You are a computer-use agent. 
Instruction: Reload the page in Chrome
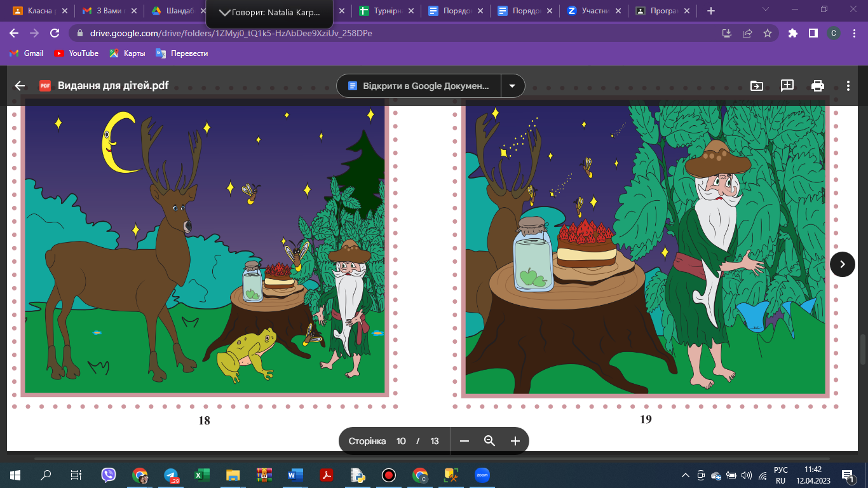point(55,34)
